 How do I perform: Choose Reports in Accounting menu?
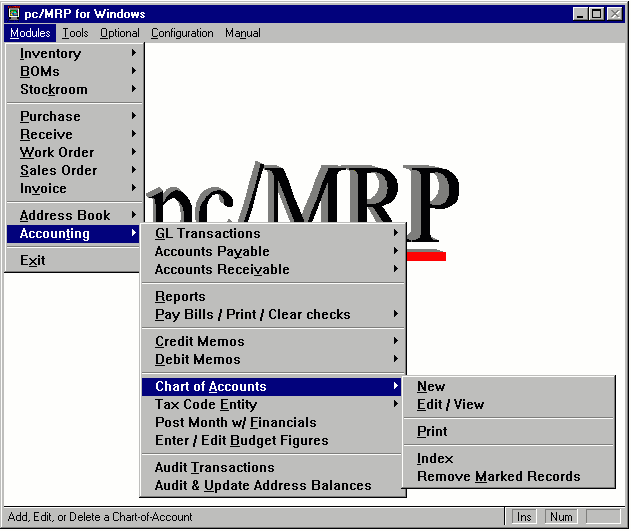pos(273,296)
